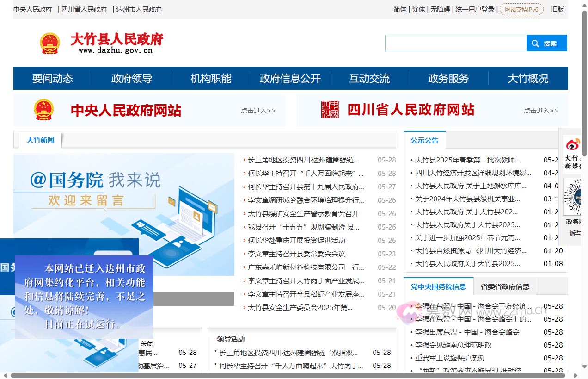Select the 大竹新闻 tab

(x=40, y=140)
